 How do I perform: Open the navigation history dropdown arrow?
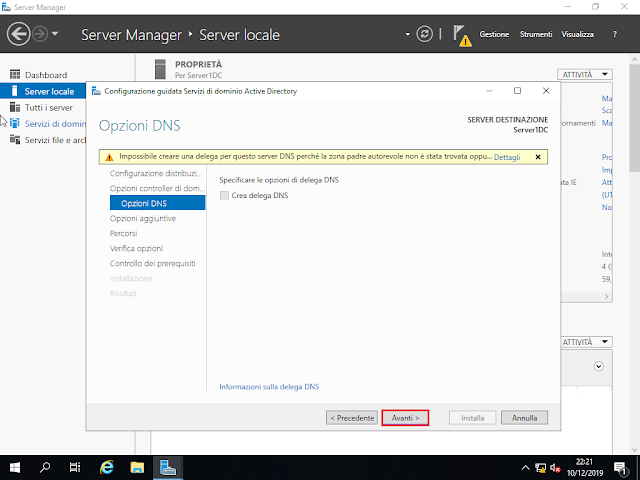(x=55, y=34)
